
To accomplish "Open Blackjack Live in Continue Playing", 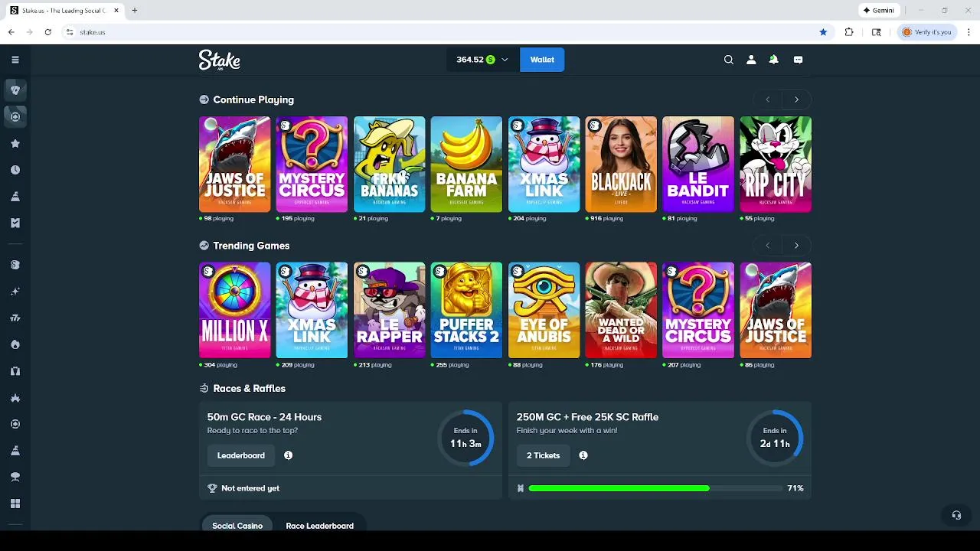I will point(621,165).
